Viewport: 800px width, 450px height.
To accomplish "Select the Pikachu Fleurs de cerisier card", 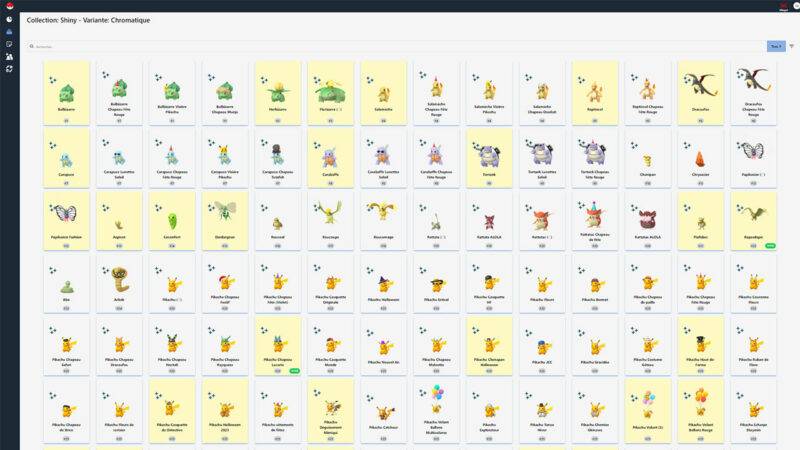I will [119, 411].
